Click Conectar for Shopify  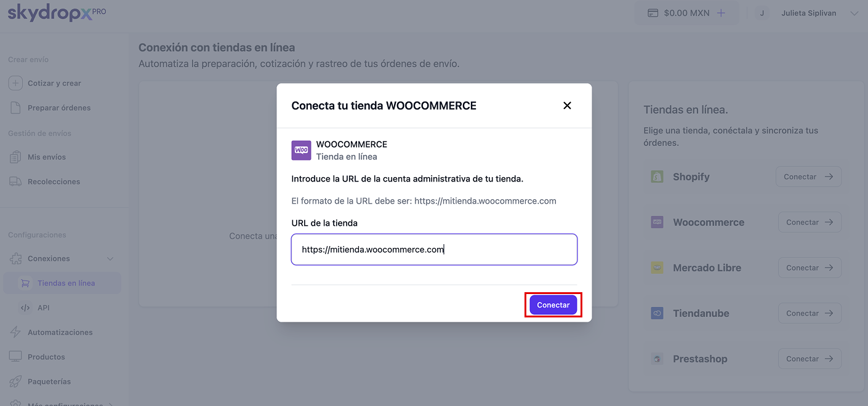point(808,177)
